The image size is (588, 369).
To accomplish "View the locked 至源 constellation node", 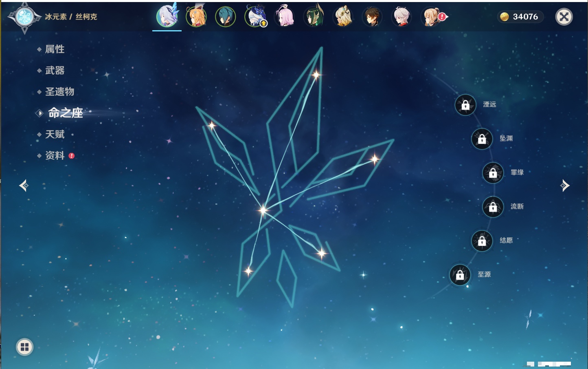I will tap(460, 275).
